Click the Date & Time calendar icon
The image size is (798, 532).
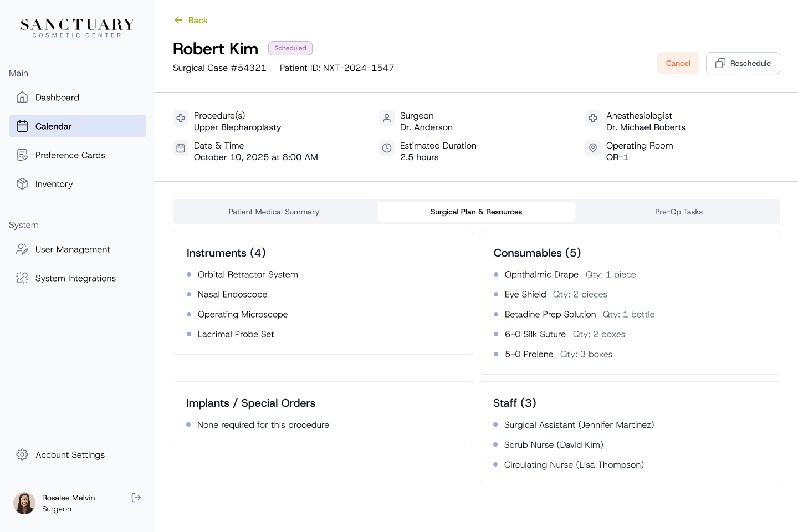[x=181, y=148]
